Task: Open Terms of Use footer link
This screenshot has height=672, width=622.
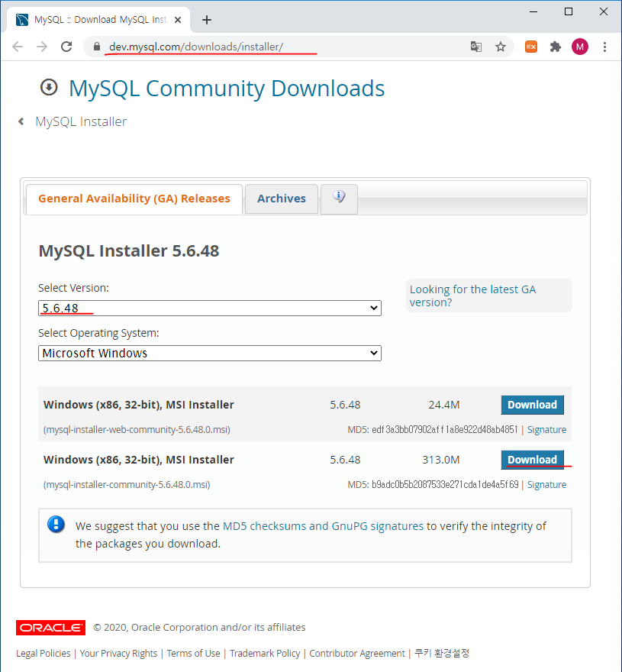Action: pos(193,653)
